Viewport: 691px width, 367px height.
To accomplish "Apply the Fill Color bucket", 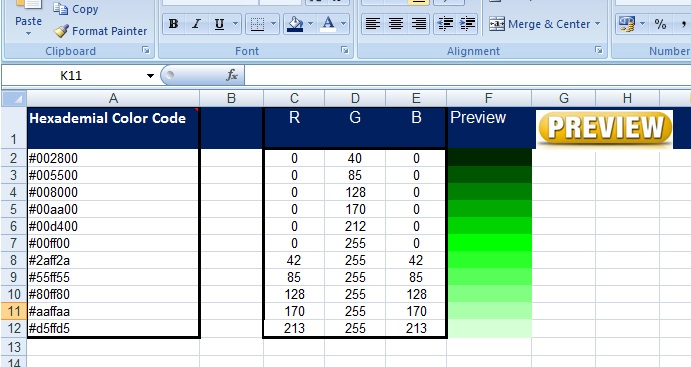I will coord(295,24).
